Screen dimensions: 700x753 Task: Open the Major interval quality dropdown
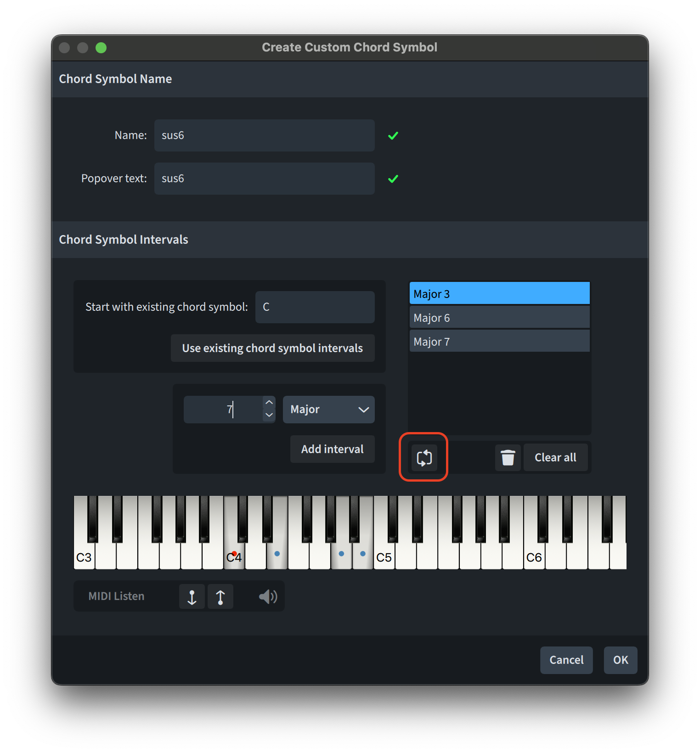(x=328, y=410)
